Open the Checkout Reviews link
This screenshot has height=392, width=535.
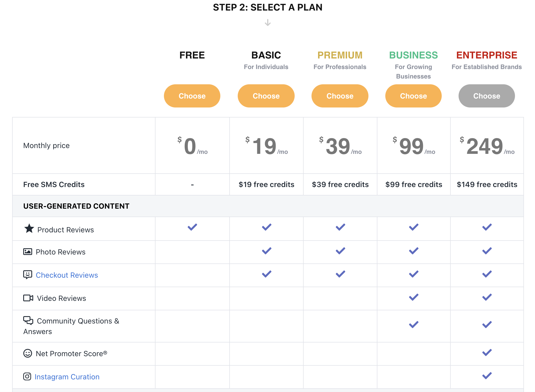pos(67,275)
